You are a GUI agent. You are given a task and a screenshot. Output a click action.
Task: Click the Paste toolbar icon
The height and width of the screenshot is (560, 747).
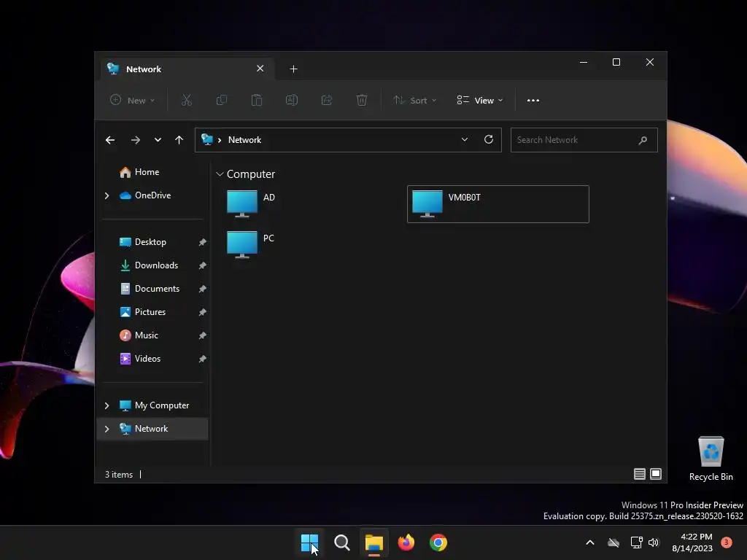tap(257, 100)
